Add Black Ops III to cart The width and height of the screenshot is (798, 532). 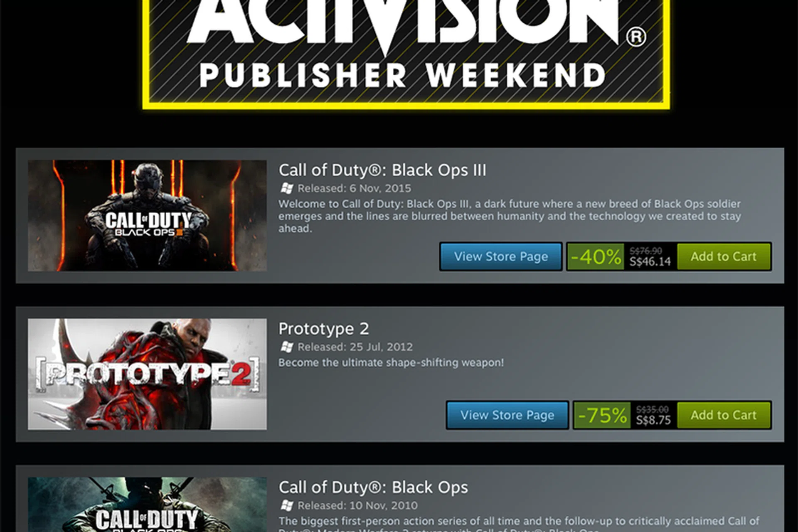click(724, 256)
